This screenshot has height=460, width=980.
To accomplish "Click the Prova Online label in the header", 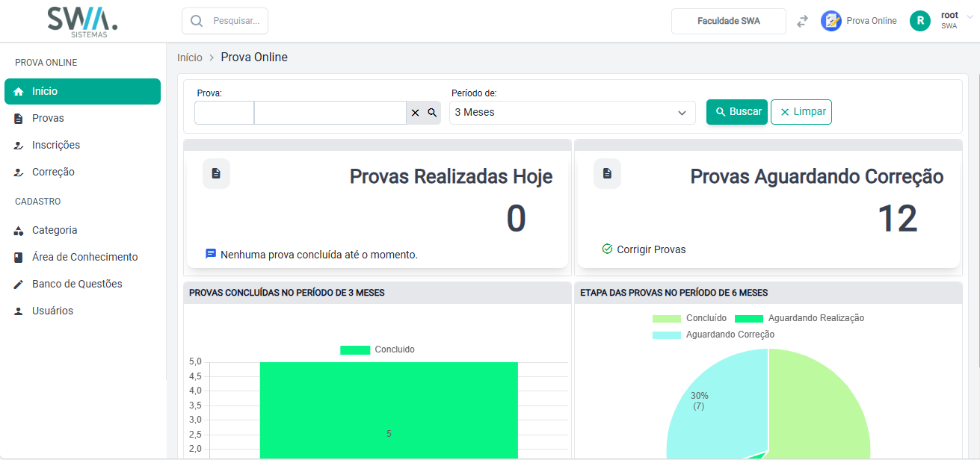I will (872, 21).
